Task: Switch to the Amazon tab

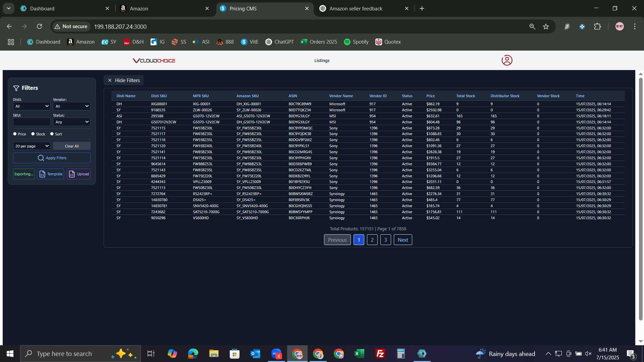Action: pos(165,8)
